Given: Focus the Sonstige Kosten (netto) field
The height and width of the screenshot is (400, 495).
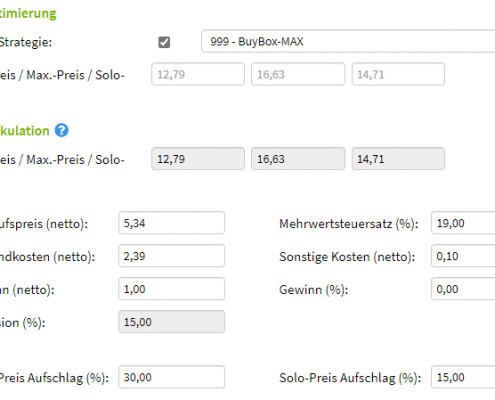Looking at the screenshot, I should click(x=463, y=256).
